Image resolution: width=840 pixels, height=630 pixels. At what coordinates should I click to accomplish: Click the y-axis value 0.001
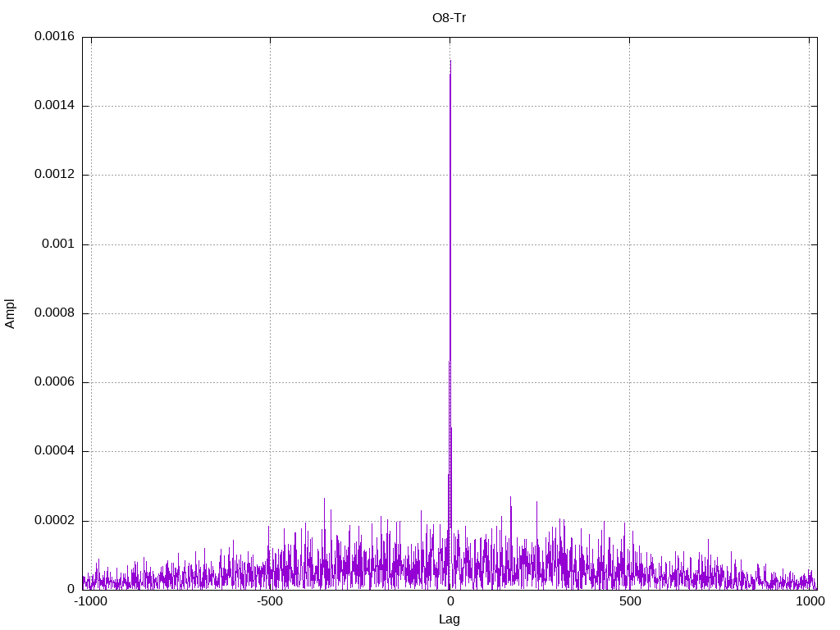[x=58, y=244]
